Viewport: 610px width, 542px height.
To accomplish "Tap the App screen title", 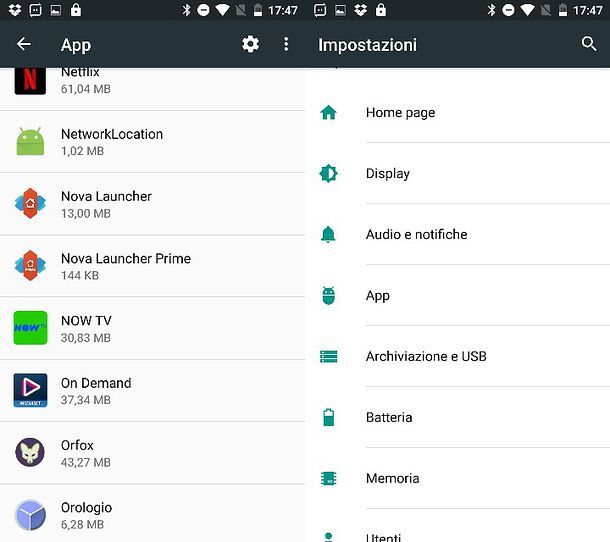I will 76,45.
